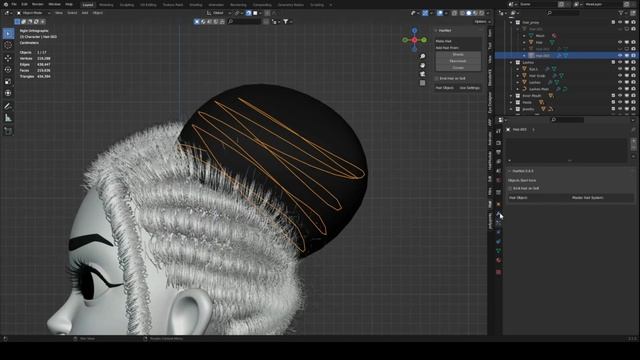Open the File menu
This screenshot has height=360, width=640.
point(14,4)
